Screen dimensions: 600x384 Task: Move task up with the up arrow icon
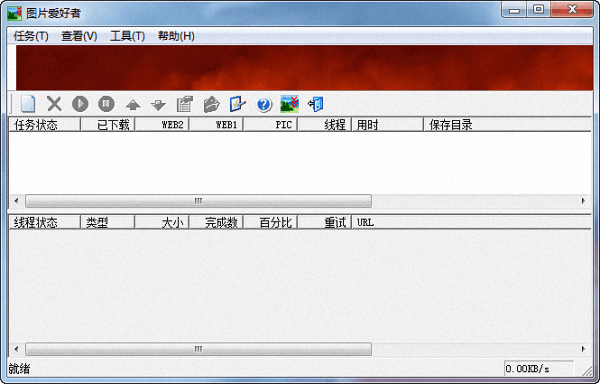pyautogui.click(x=133, y=105)
